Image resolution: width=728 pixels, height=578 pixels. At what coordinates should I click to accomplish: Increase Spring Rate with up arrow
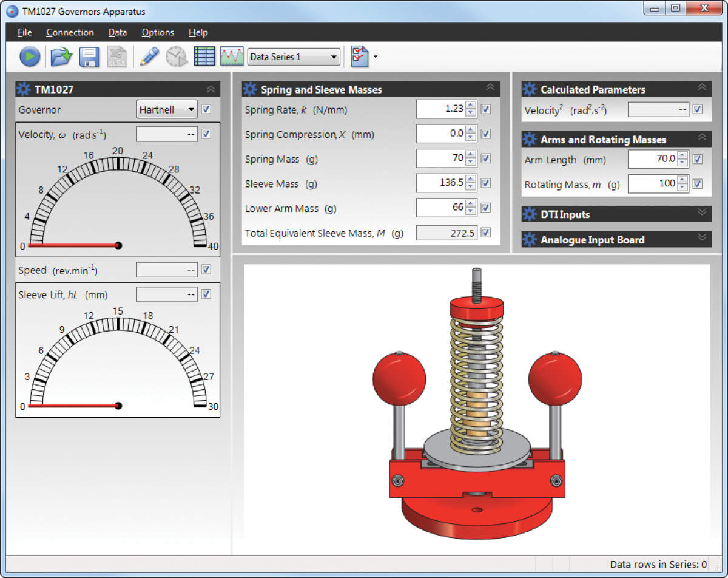point(471,106)
